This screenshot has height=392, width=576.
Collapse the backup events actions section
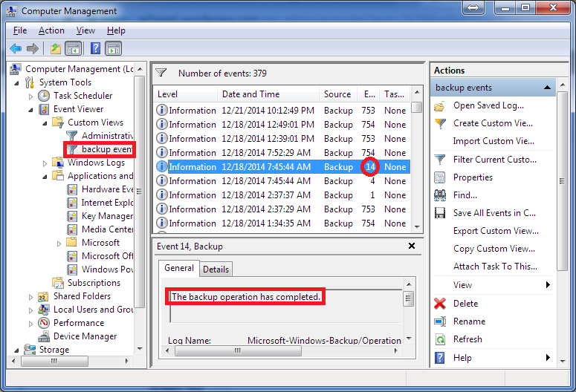coord(547,88)
